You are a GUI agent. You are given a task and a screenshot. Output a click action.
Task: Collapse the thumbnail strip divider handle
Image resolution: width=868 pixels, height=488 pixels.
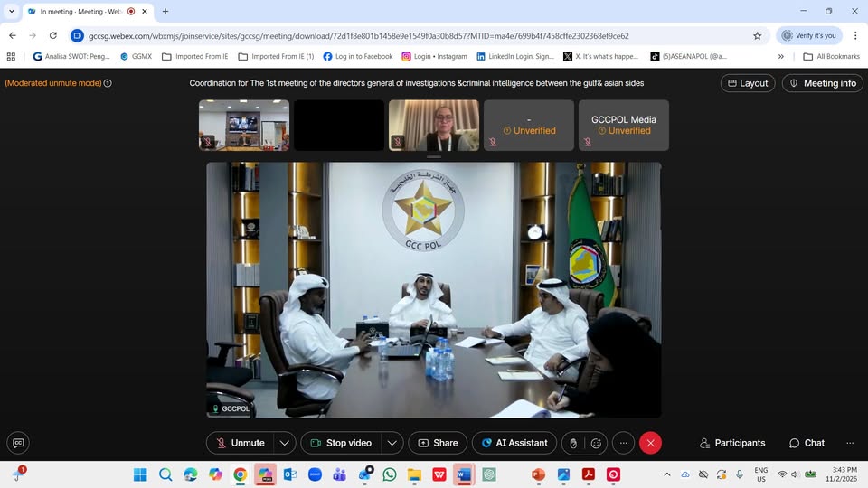(x=434, y=156)
